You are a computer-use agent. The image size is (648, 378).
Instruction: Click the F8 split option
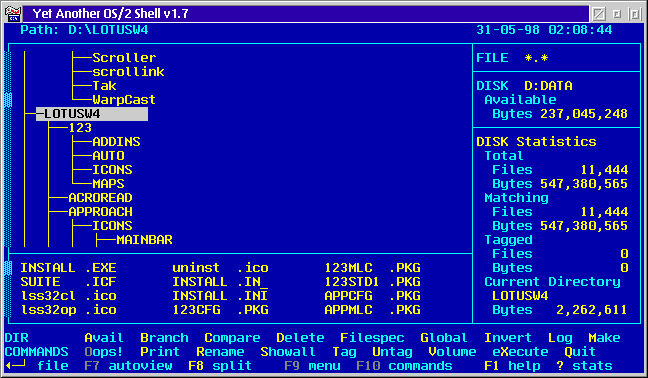tap(220, 366)
